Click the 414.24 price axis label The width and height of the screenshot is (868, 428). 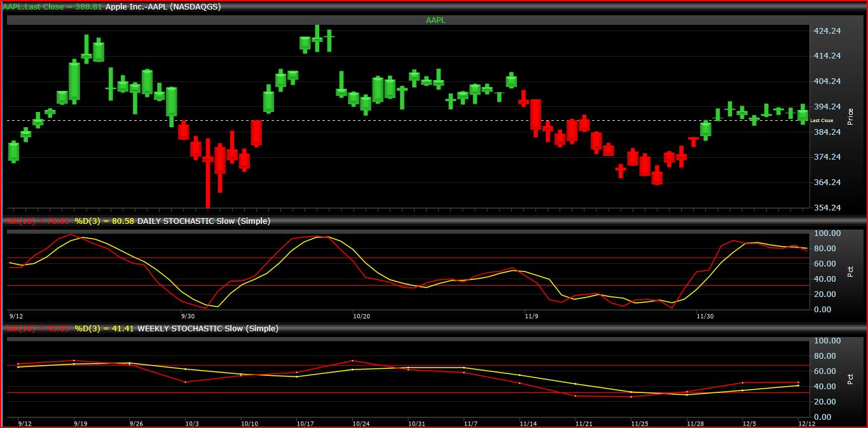827,56
